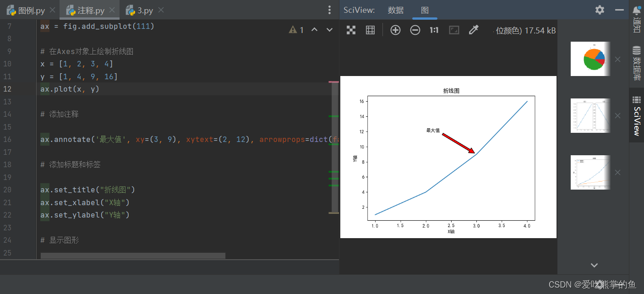Activate the color picker eyedropper
Screen dimensions: 644x294
tap(474, 30)
